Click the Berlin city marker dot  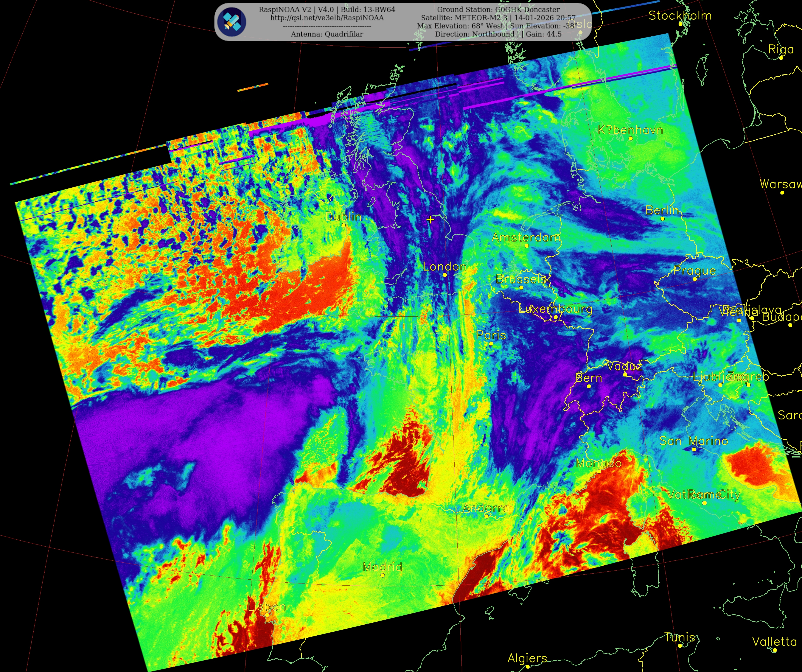click(662, 219)
